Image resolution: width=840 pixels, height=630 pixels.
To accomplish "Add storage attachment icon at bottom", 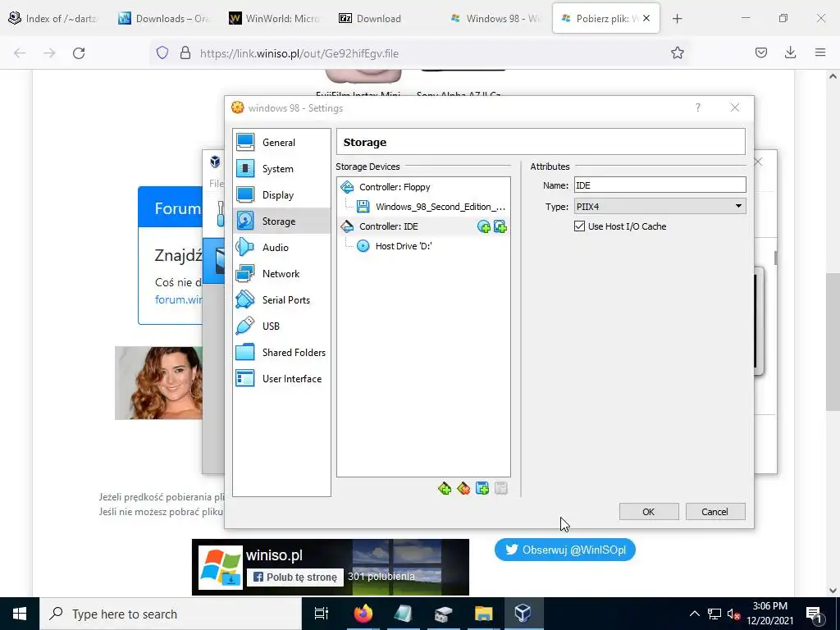I will (482, 489).
